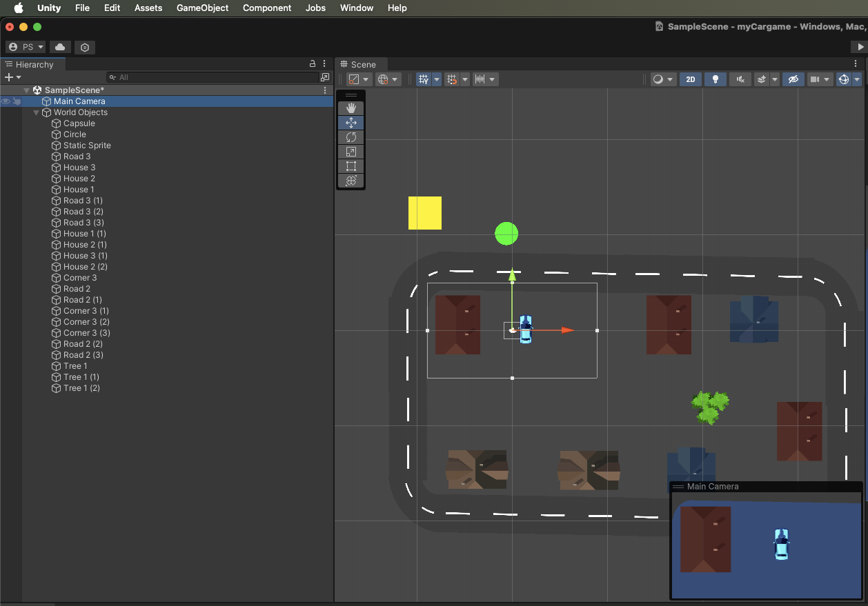The height and width of the screenshot is (606, 868).
Task: Select the Rotate tool
Action: [x=351, y=137]
